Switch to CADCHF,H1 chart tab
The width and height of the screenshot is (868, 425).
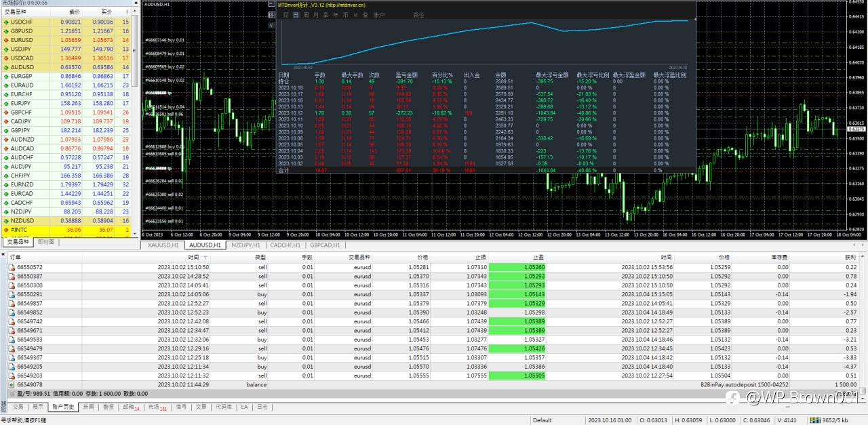coord(285,245)
